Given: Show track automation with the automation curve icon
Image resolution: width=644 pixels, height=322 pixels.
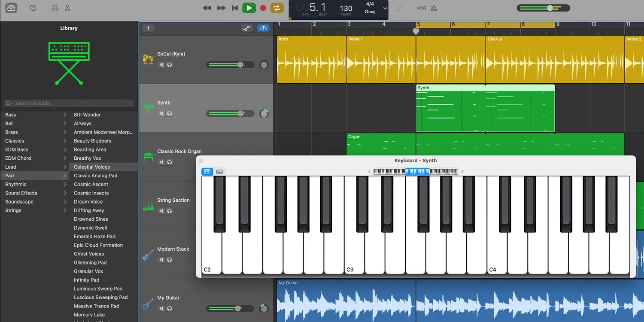Looking at the screenshot, I should click(x=247, y=27).
